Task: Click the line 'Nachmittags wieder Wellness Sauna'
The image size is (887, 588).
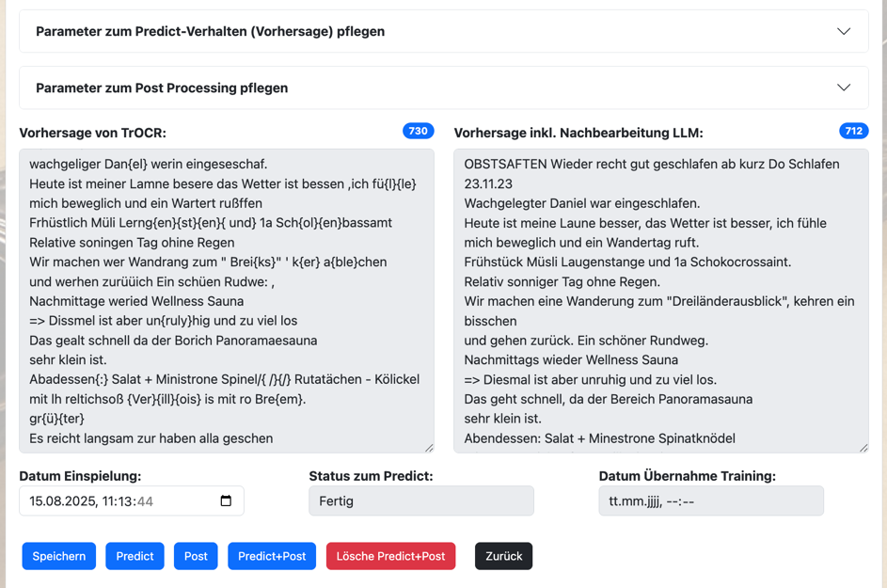Action: 571,360
